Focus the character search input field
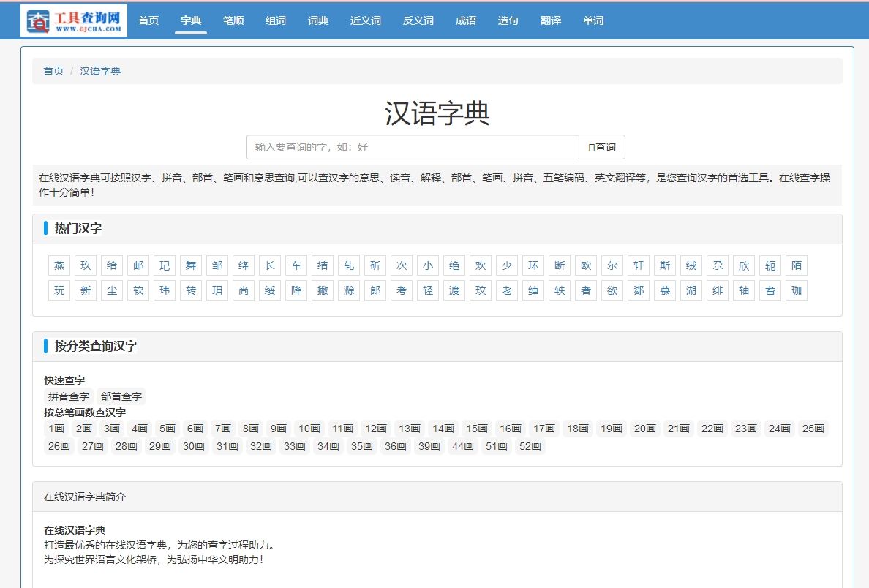Viewport: 869px width, 588px height. (x=413, y=147)
